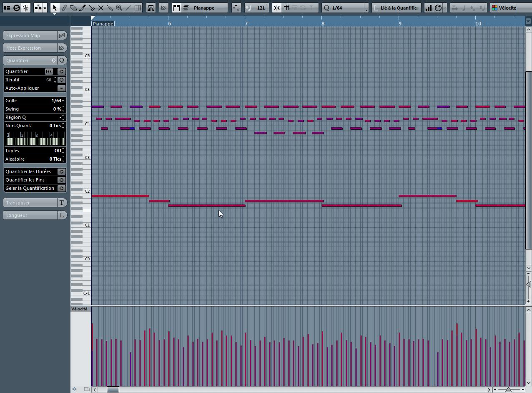Click the MIDI input connector icon
This screenshot has height=393, width=532.
pyautogui.click(x=438, y=8)
